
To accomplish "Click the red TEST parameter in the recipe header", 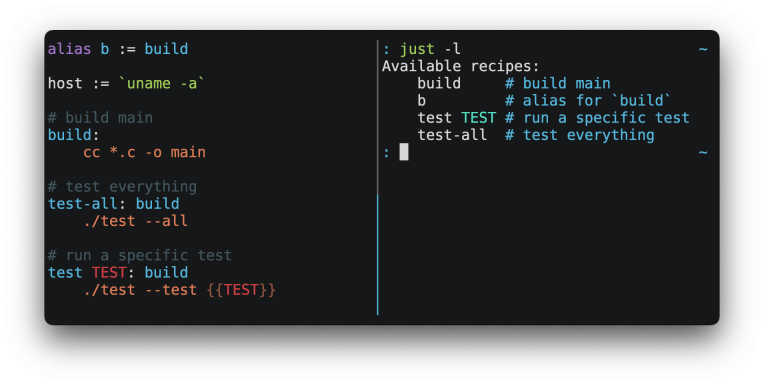I will click(109, 272).
